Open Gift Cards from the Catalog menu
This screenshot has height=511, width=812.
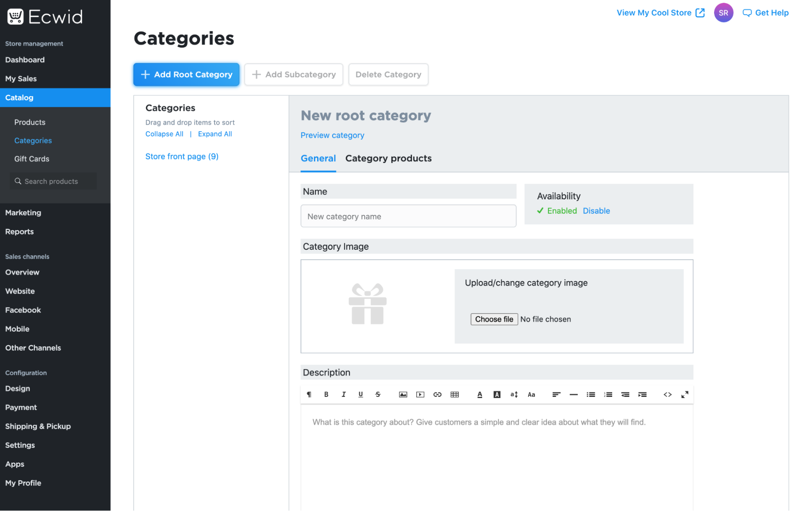(x=32, y=159)
